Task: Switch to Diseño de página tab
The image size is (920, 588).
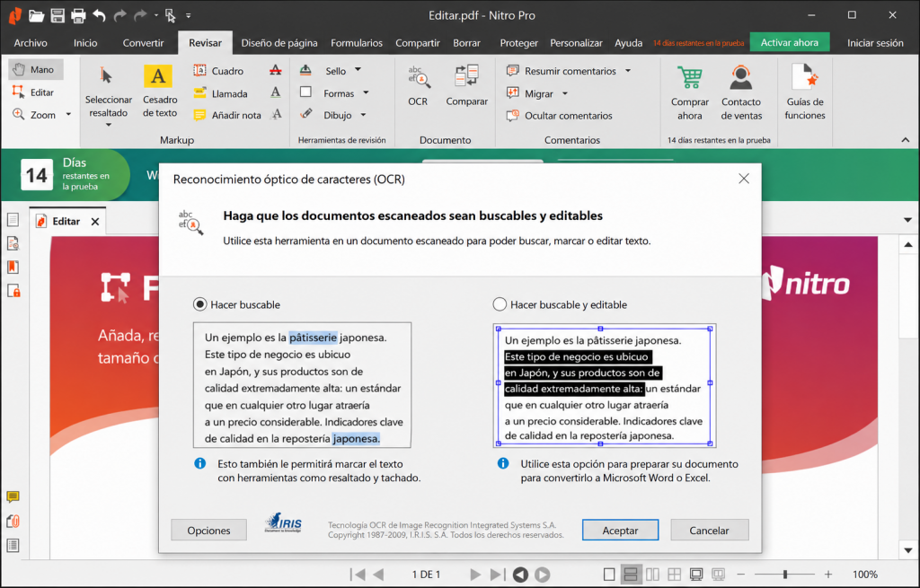Action: (279, 43)
